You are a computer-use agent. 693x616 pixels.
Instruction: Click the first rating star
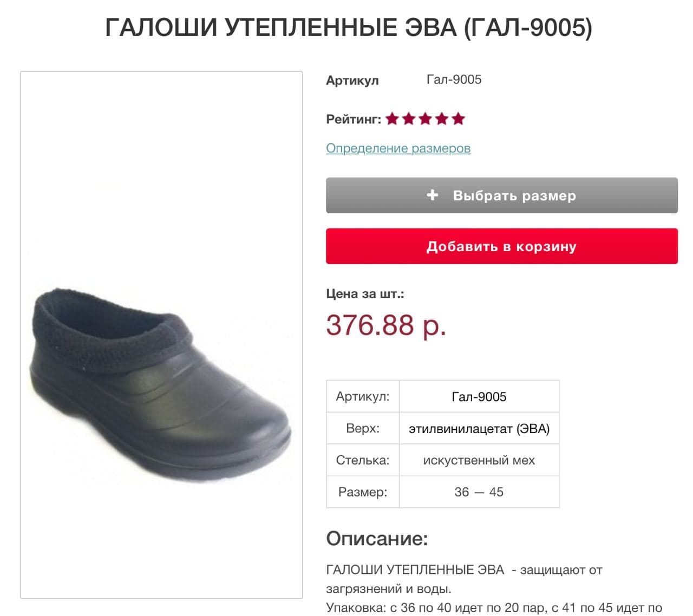click(x=392, y=119)
